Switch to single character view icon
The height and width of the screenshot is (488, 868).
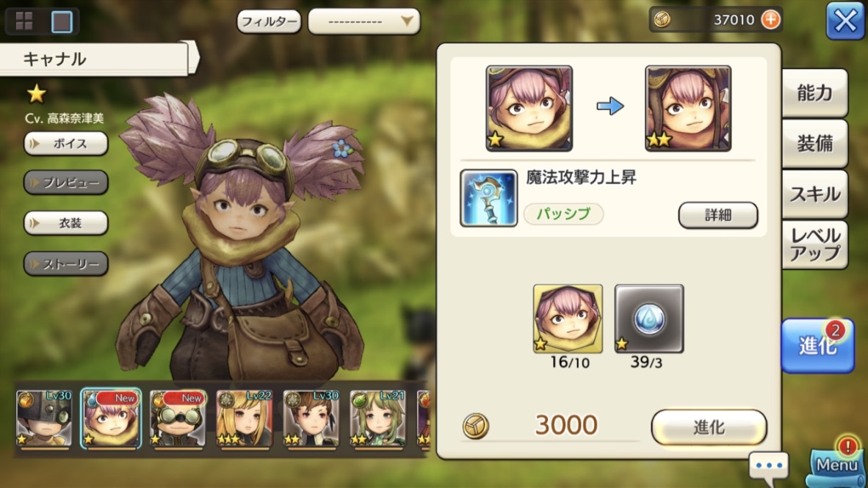point(62,21)
